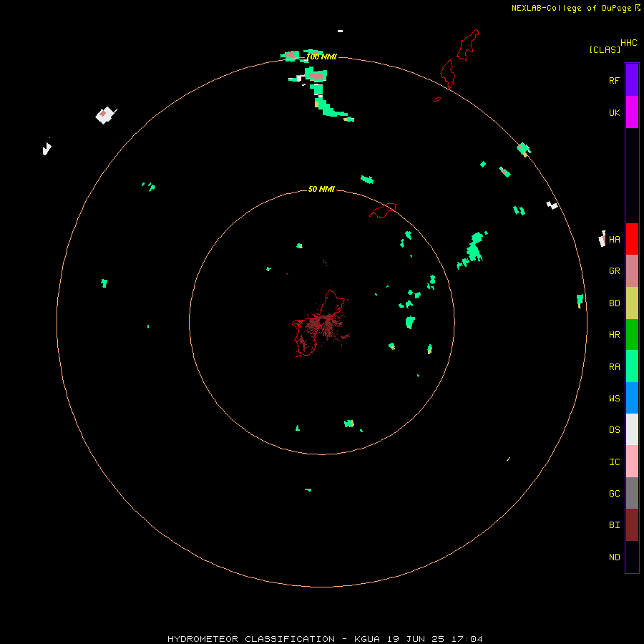Pick the dark green HR swatch

632,335
